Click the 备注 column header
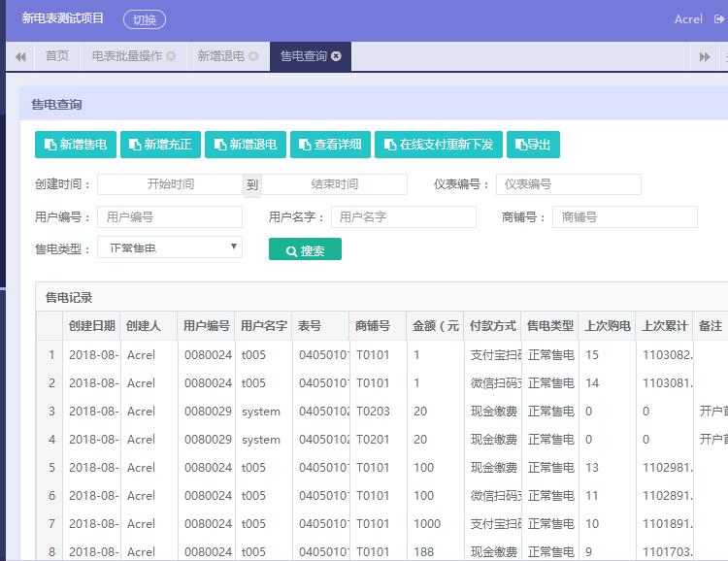The height and width of the screenshot is (561, 728). [x=711, y=326]
